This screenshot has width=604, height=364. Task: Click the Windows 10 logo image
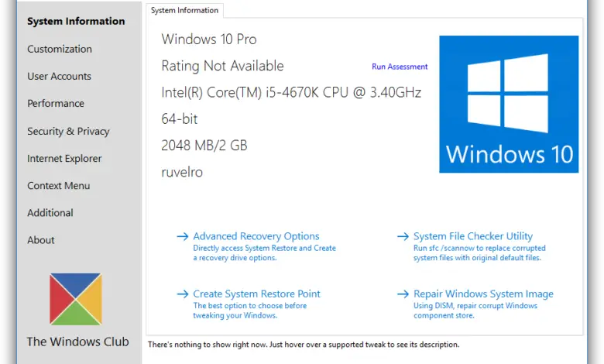[x=509, y=104]
